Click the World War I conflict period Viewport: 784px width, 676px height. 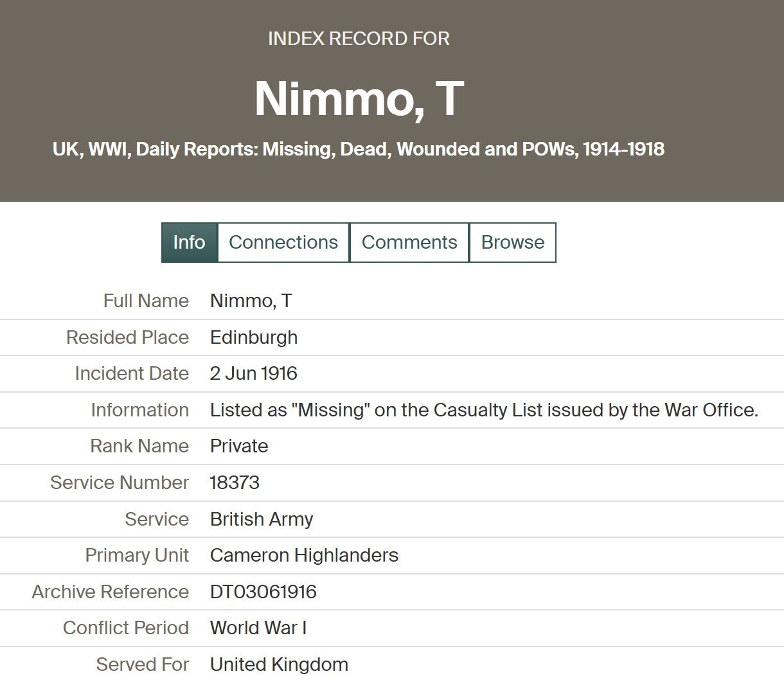coord(258,628)
